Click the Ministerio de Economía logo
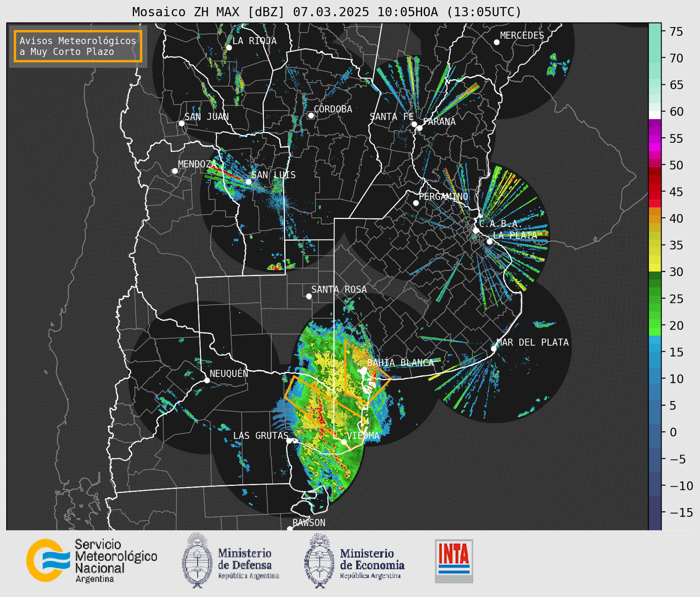The width and height of the screenshot is (700, 597). tap(355, 560)
